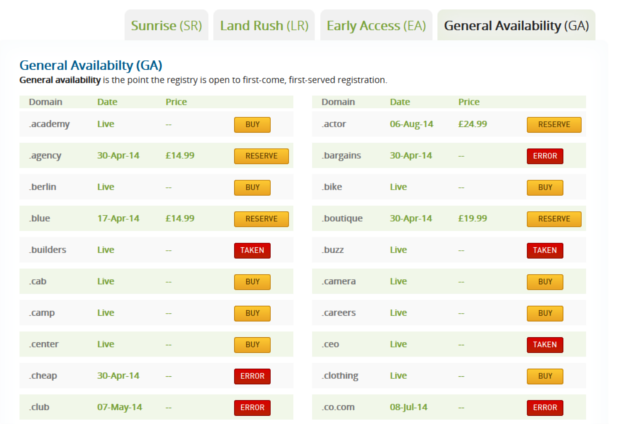Viewport: 620px width, 424px height.
Task: Select the Early Access (EA) tab
Action: coord(376,25)
